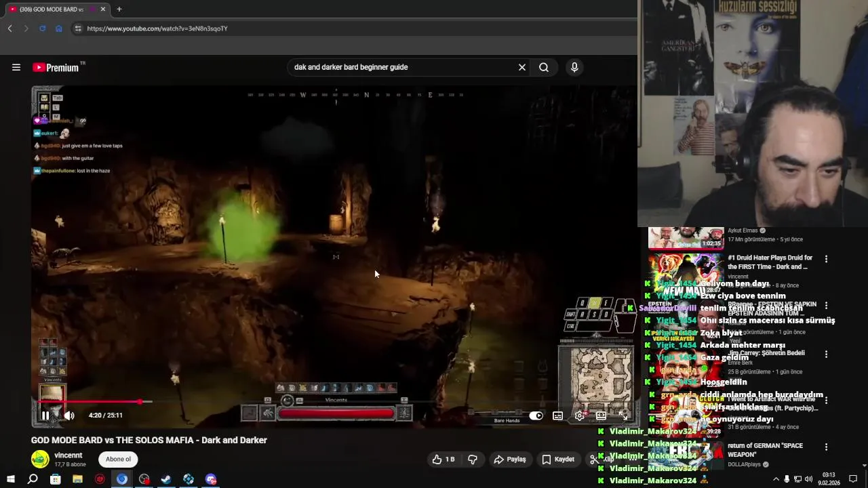Switch to browser icon in taskbar
Viewport: 868px width, 488px height.
[x=122, y=479]
